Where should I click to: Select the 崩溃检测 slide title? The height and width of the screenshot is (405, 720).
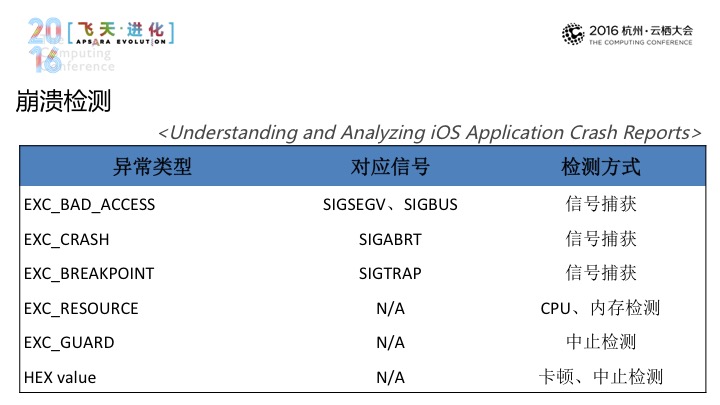pos(63,101)
